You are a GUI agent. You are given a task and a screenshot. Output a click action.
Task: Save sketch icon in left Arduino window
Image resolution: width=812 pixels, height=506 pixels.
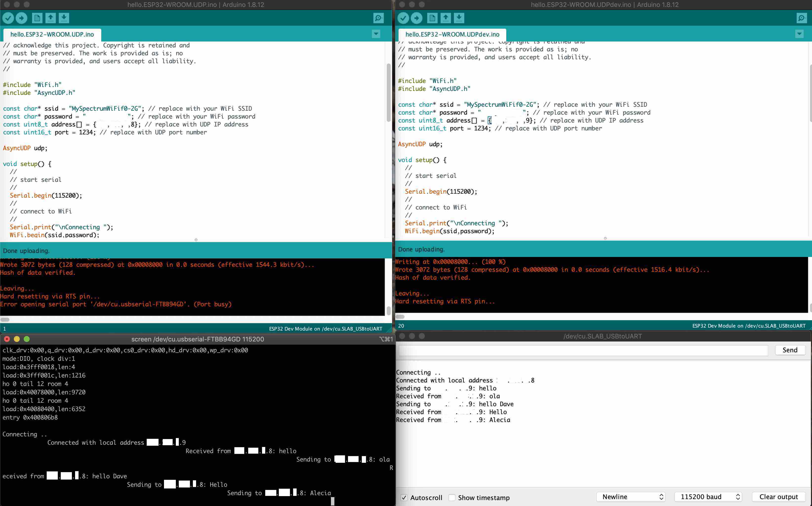(x=64, y=18)
